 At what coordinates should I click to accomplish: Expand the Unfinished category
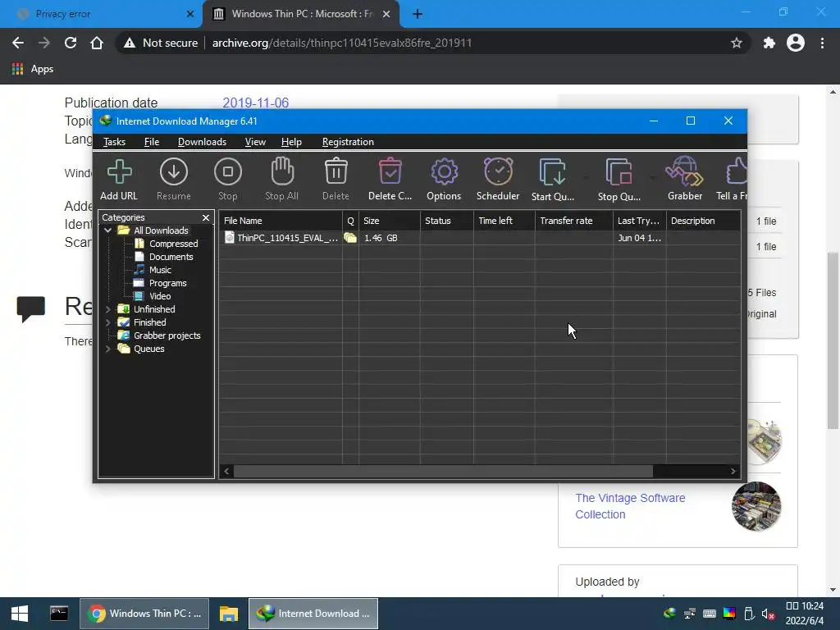pyautogui.click(x=108, y=309)
